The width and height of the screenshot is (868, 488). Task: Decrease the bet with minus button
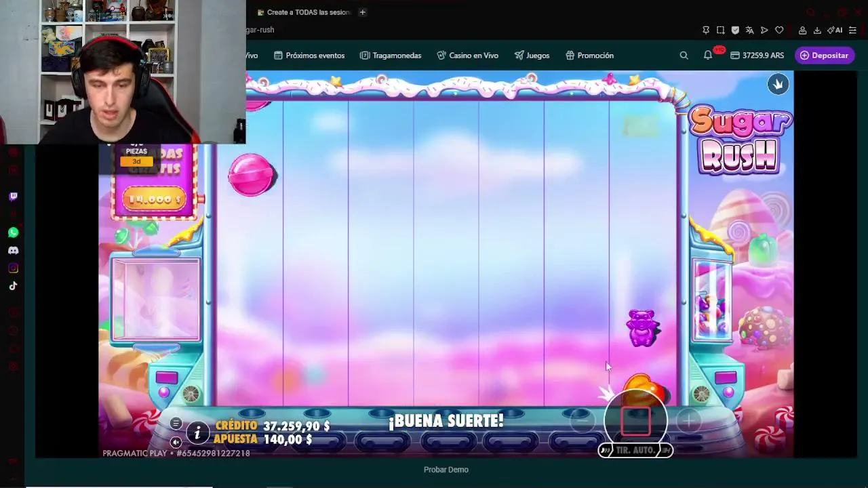pyautogui.click(x=582, y=421)
